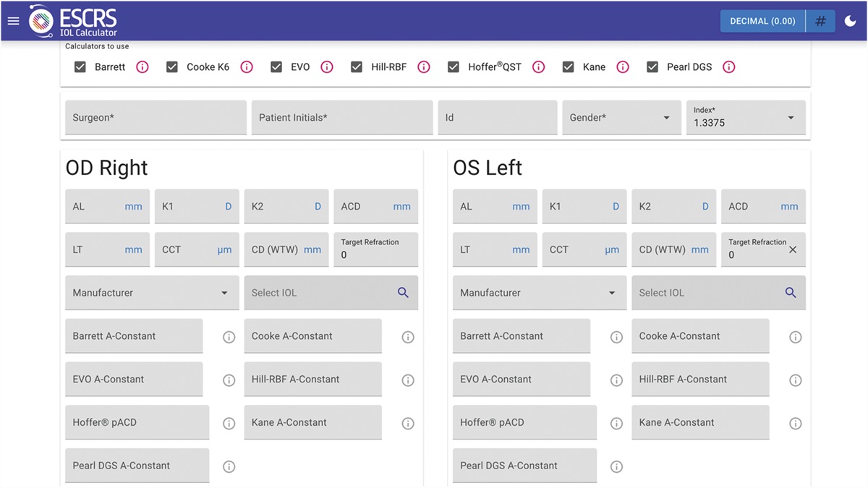
Task: Focus the OD Right CCT field
Action: point(197,249)
